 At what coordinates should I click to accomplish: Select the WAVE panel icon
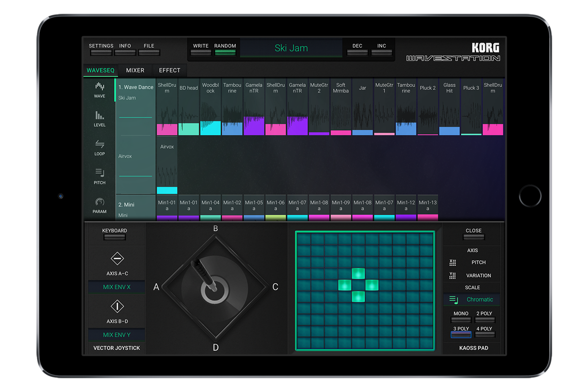(x=99, y=90)
